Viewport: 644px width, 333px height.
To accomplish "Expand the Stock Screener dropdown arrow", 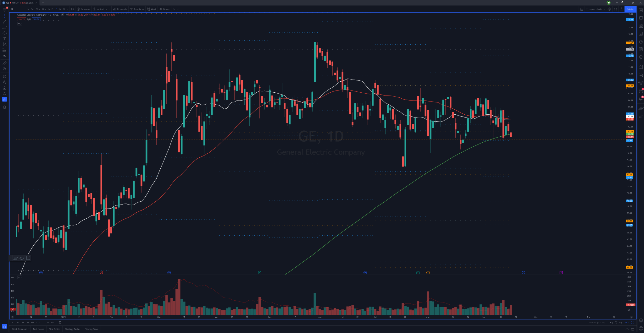I will coord(29,329).
